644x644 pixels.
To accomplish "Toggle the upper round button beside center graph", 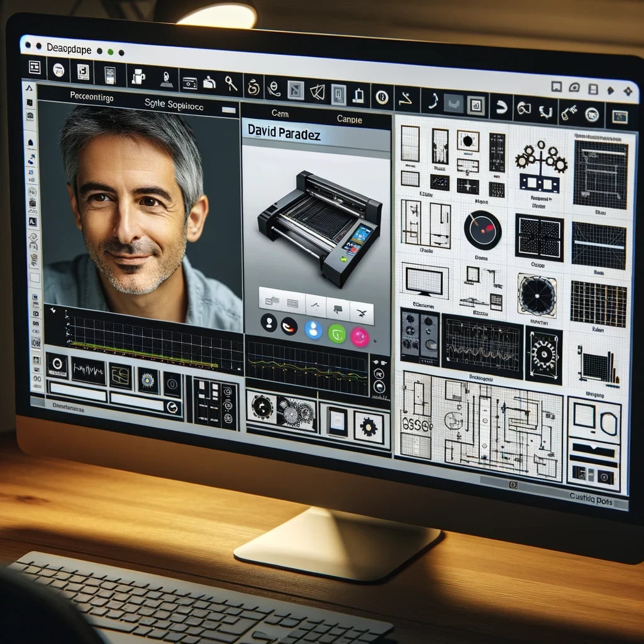I will 379,374.
